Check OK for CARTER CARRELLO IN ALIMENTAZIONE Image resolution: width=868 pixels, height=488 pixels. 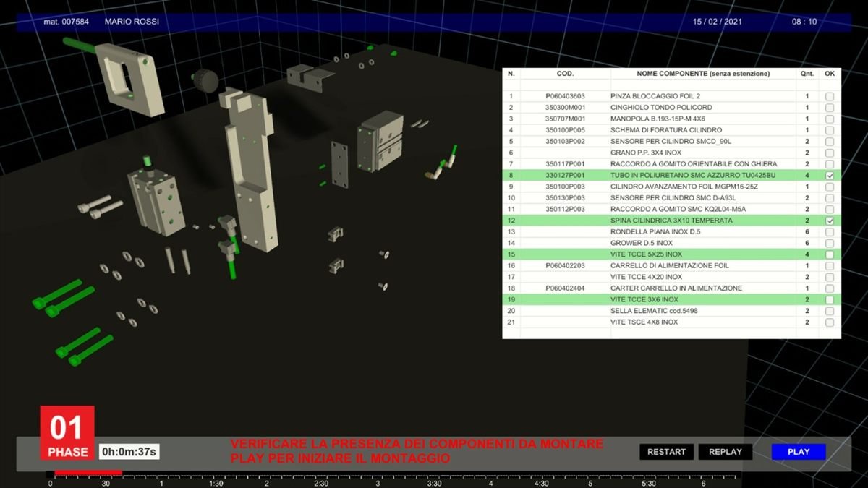point(830,288)
